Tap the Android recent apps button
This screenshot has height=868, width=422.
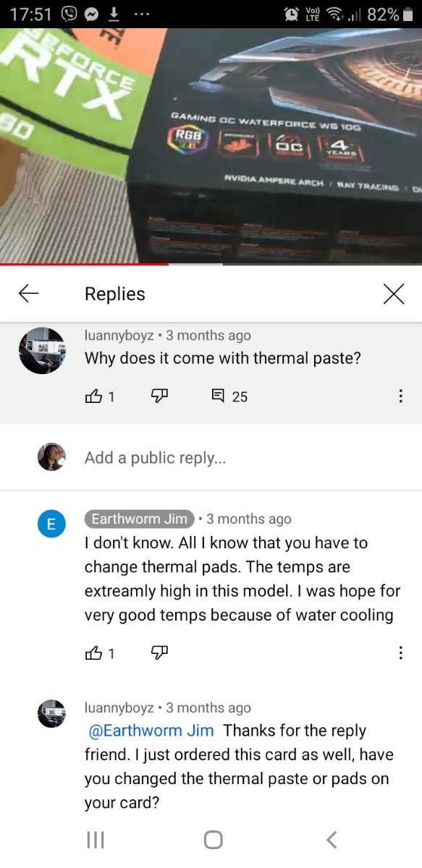[96, 839]
